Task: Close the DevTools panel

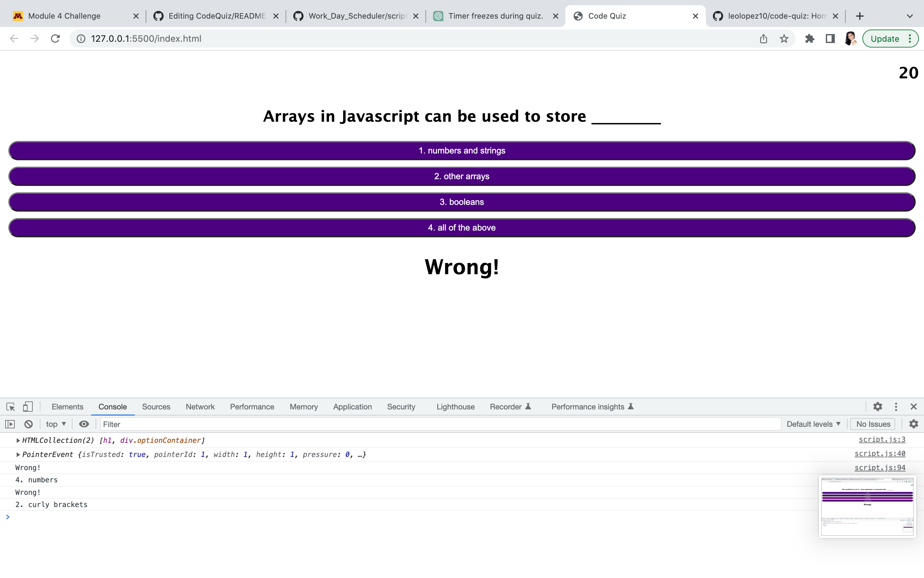Action: [x=914, y=407]
